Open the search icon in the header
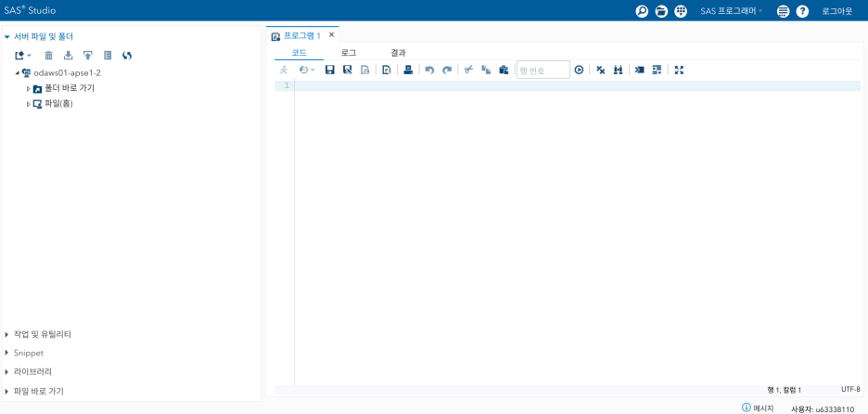868x414 pixels. pyautogui.click(x=642, y=11)
